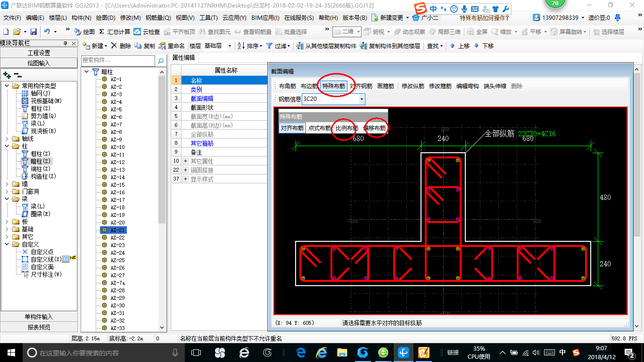644x362 pixels.
Task: Click the 绘图 toolbar button with brush icon
Action: tap(84, 32)
